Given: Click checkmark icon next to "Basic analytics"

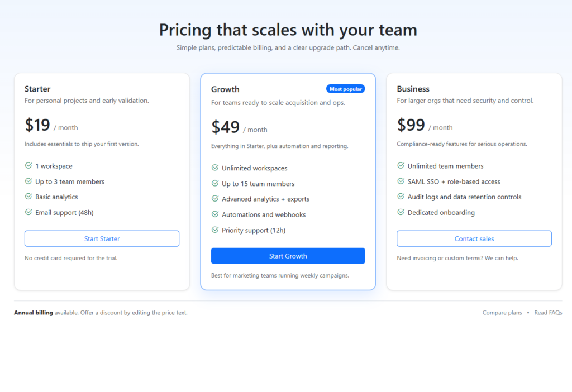Looking at the screenshot, I should pos(28,197).
